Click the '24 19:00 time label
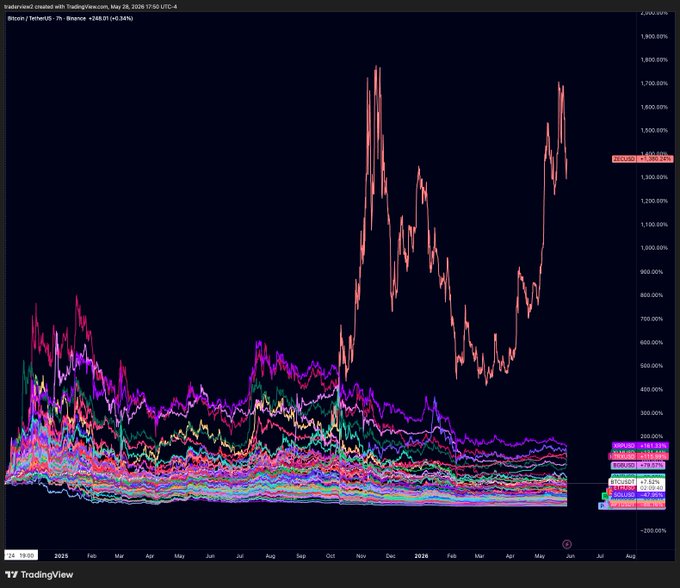Image resolution: width=680 pixels, height=588 pixels. click(x=21, y=555)
